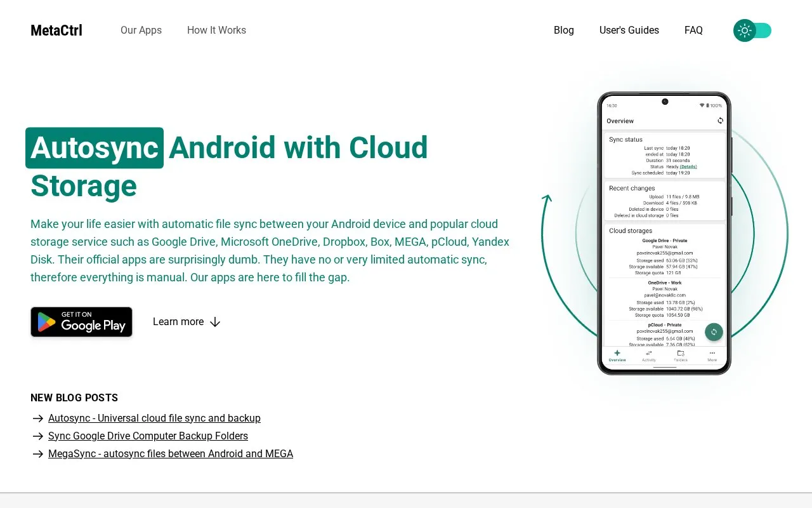Click the green floating sync button in the phone
The height and width of the screenshot is (508, 812).
click(714, 331)
